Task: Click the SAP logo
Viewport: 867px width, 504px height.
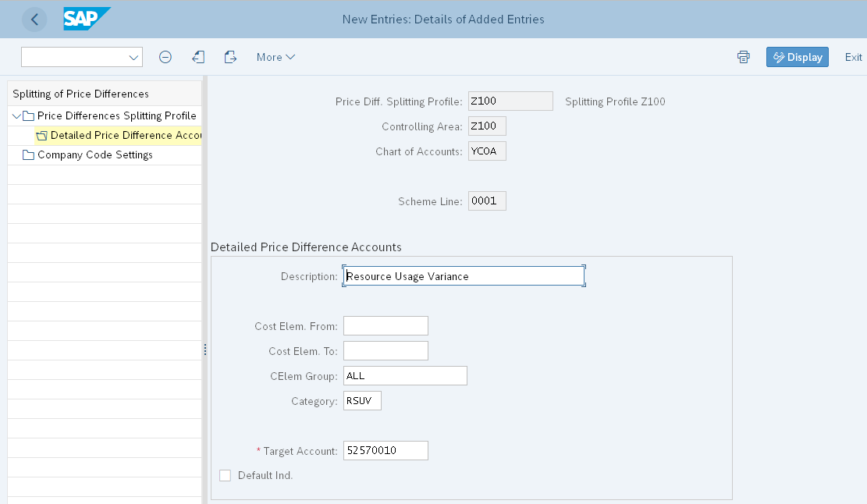Action: tap(86, 19)
